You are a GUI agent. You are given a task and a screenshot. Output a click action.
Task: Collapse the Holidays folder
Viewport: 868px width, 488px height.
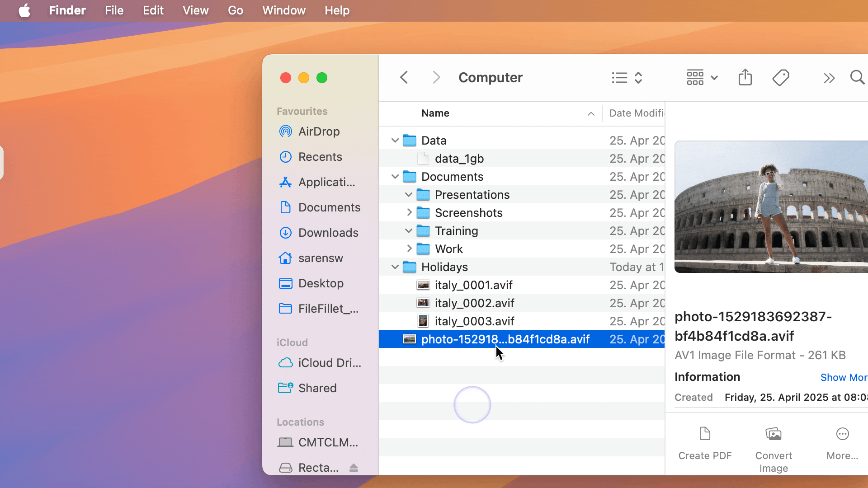[x=395, y=267]
